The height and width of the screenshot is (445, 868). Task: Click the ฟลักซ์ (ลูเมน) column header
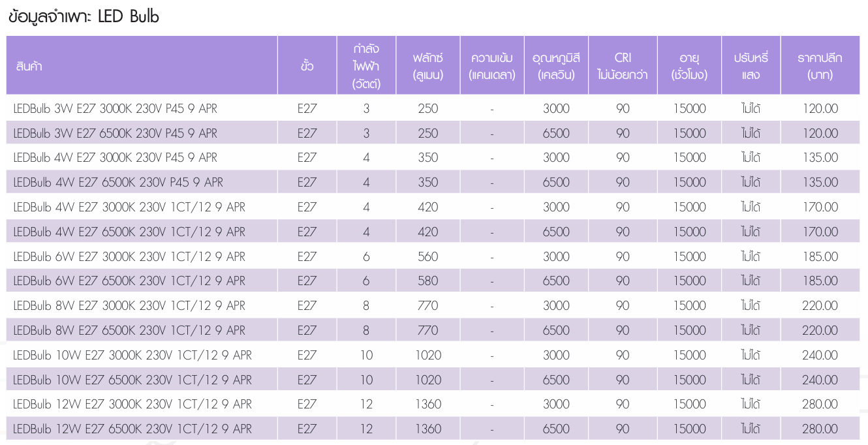tap(427, 66)
